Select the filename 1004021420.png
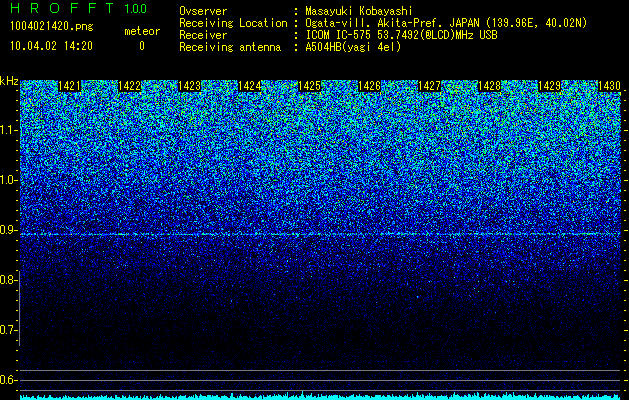629x400 pixels. [x=52, y=26]
